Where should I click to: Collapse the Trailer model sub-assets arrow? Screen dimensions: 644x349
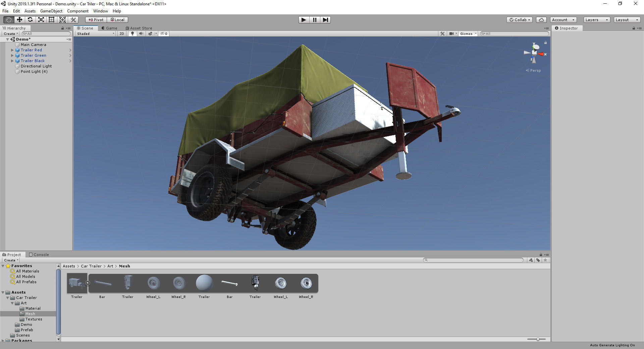[x=88, y=283]
